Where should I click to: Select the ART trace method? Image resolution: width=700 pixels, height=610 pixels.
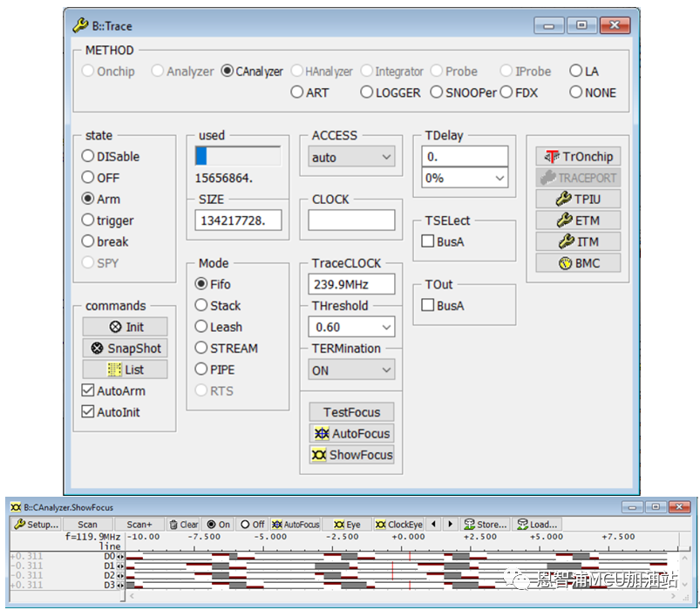tap(309, 92)
